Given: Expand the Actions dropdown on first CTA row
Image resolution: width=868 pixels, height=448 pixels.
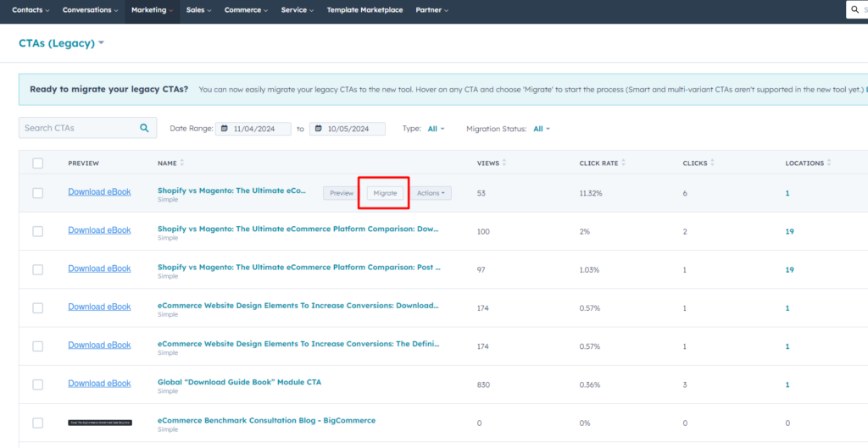Looking at the screenshot, I should pyautogui.click(x=431, y=193).
